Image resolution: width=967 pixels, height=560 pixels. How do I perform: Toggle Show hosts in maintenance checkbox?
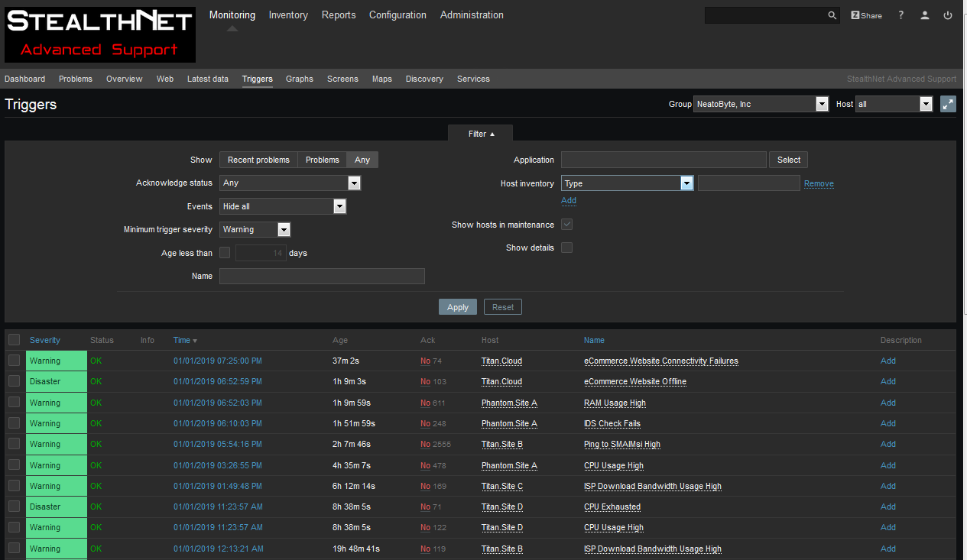(566, 225)
